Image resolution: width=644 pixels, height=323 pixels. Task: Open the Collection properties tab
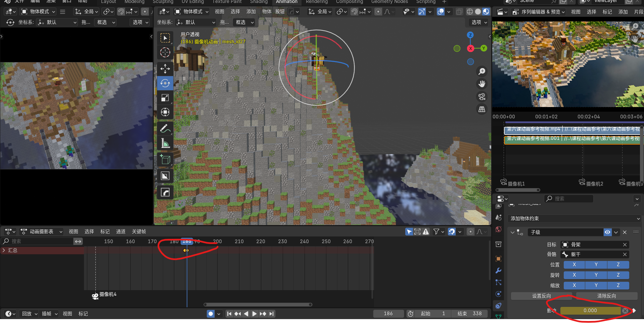pos(498,244)
